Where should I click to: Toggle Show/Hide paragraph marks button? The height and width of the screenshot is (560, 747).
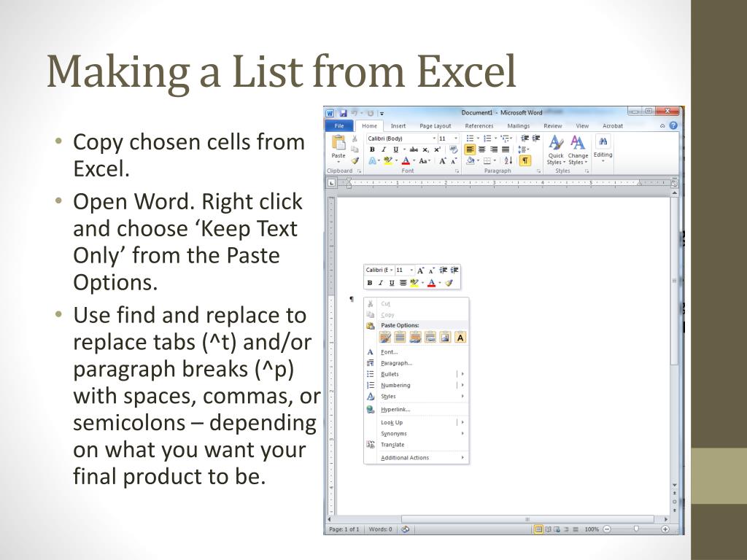coord(525,161)
